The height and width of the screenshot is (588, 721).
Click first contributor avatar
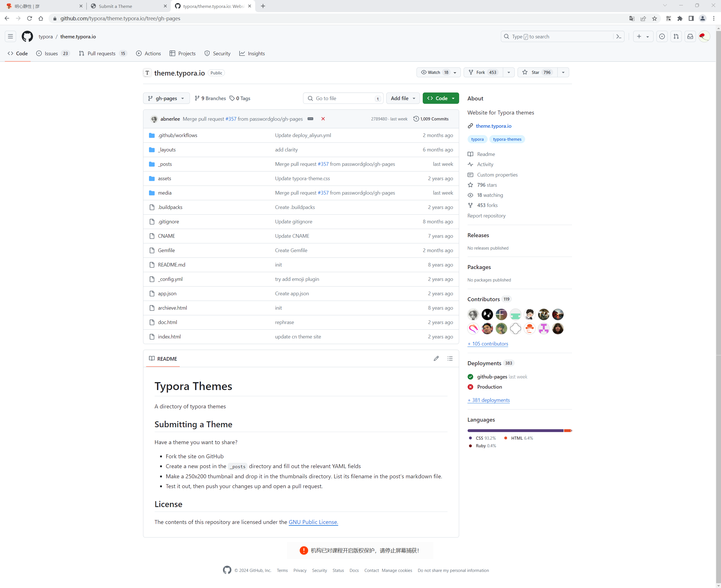pyautogui.click(x=473, y=314)
